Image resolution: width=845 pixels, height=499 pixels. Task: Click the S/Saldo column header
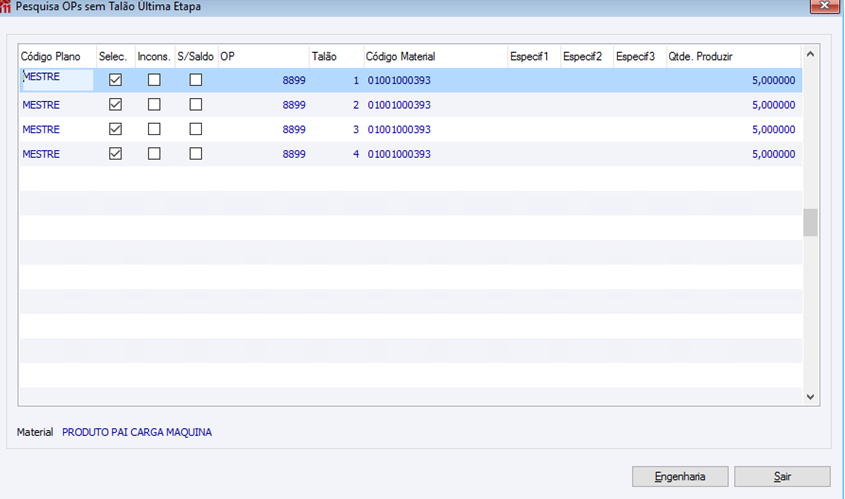pyautogui.click(x=196, y=57)
